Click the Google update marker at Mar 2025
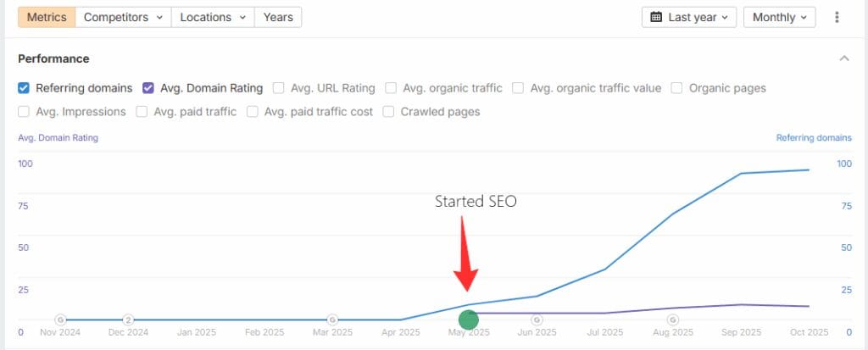868x350 pixels. [332, 319]
